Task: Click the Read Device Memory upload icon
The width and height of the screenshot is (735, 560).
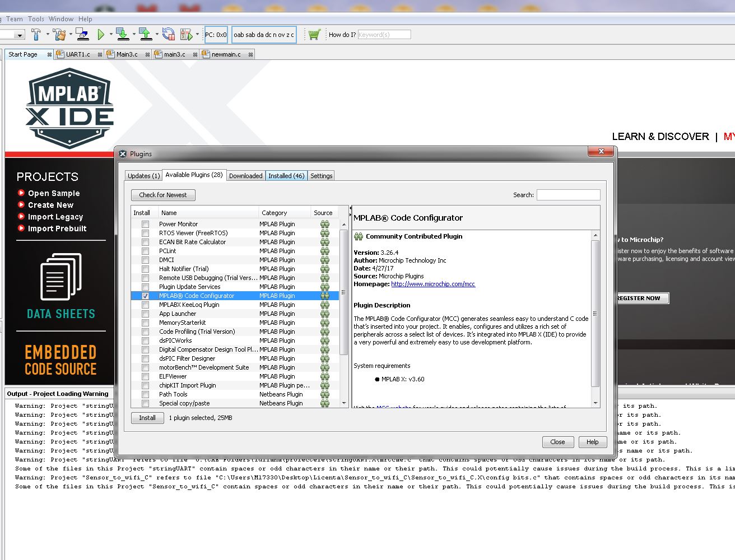Action: pos(143,34)
